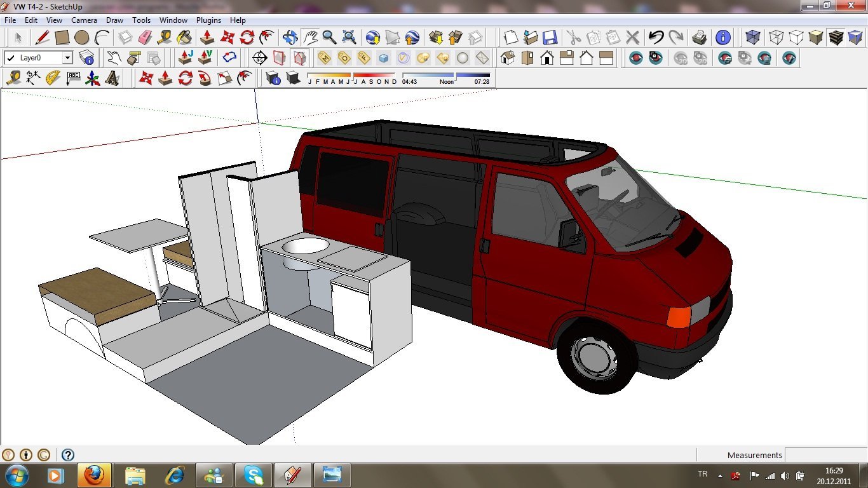
Task: Activate the Orbit camera tool
Action: click(290, 37)
